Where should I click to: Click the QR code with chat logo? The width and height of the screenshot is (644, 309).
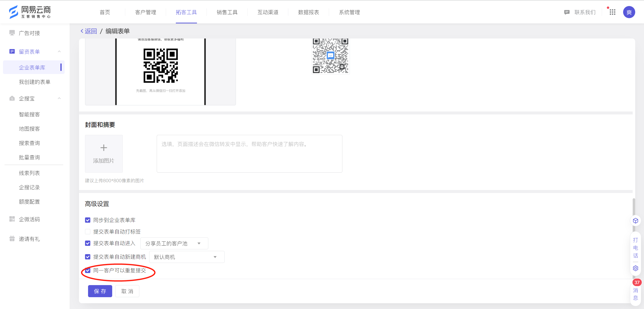330,56
